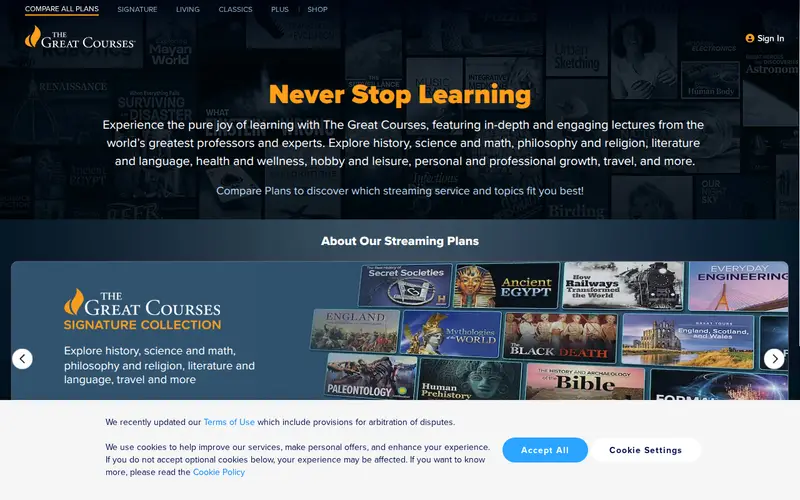
Task: Open the Plus nav item
Action: click(x=280, y=9)
